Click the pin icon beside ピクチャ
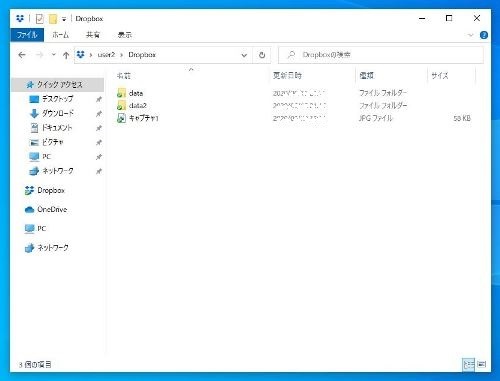 point(99,143)
